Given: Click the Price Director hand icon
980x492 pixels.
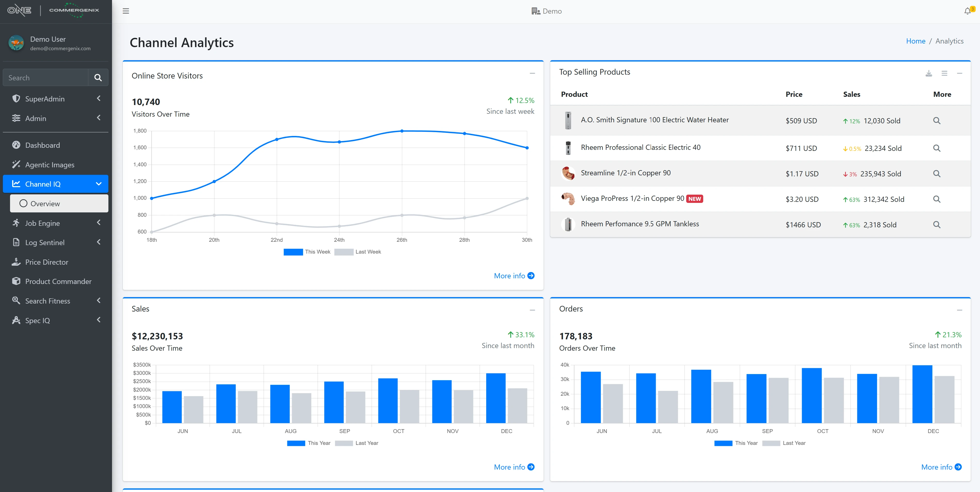Looking at the screenshot, I should 16,262.
